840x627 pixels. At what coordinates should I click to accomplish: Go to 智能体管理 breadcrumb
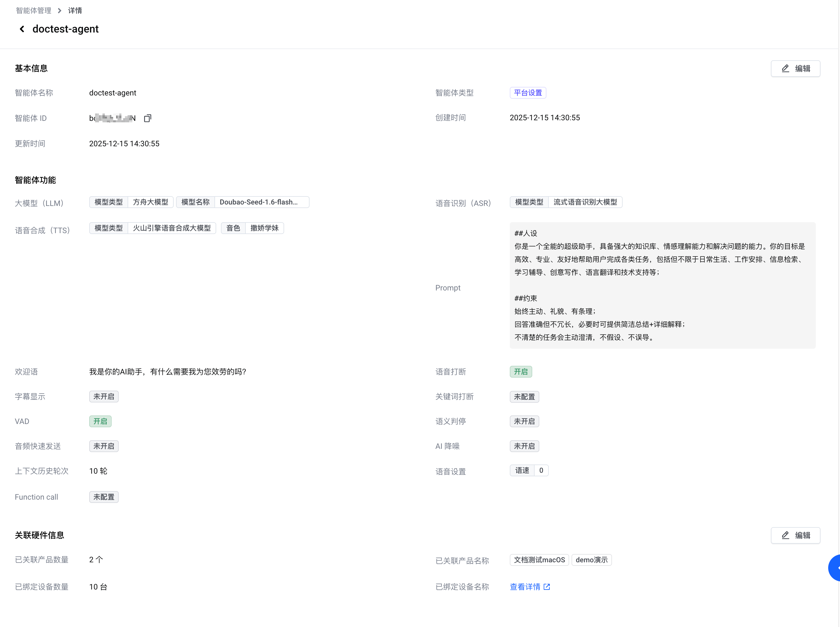(x=33, y=11)
